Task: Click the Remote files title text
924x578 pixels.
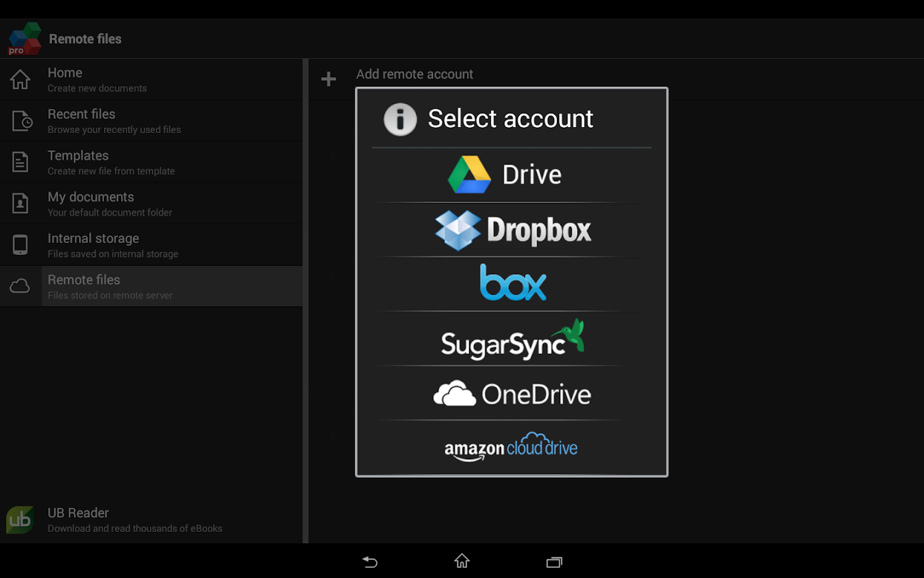Action: pyautogui.click(x=85, y=39)
